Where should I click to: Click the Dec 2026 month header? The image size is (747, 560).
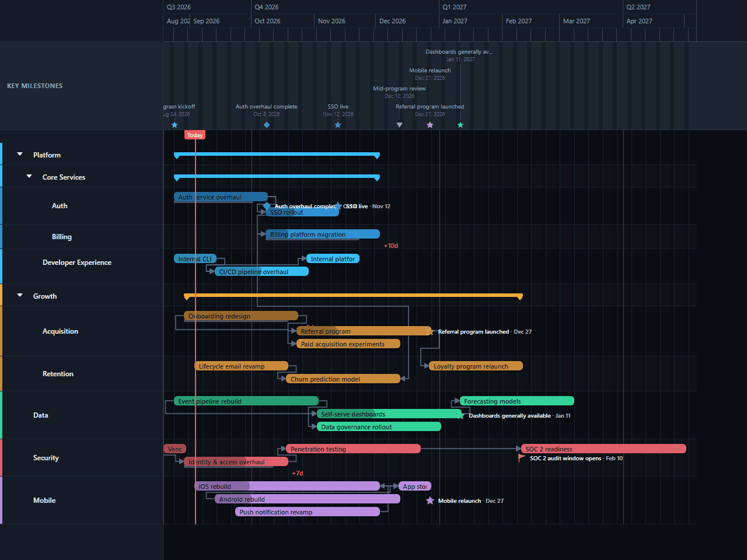tap(392, 21)
